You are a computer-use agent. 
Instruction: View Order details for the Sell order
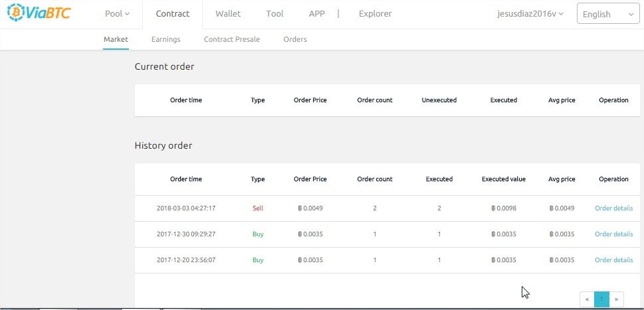pos(613,208)
